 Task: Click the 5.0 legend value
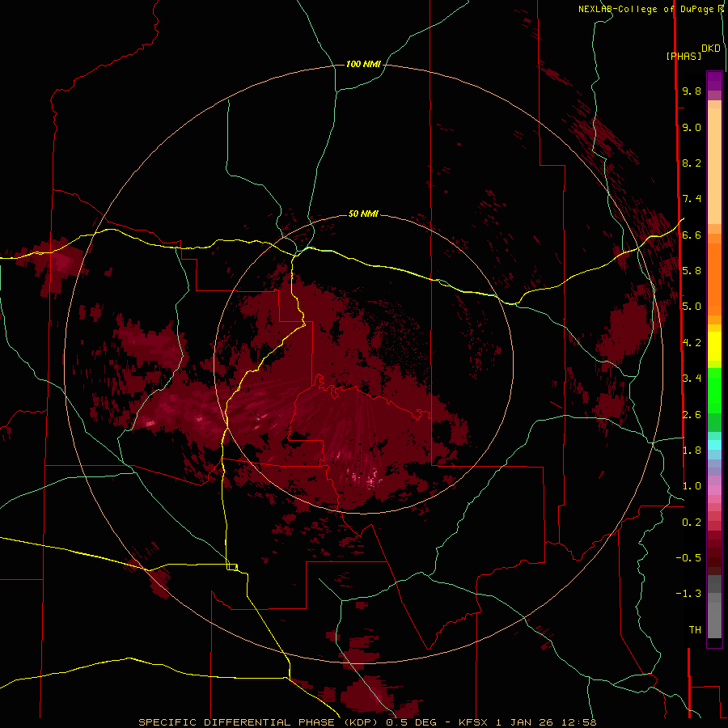point(692,307)
